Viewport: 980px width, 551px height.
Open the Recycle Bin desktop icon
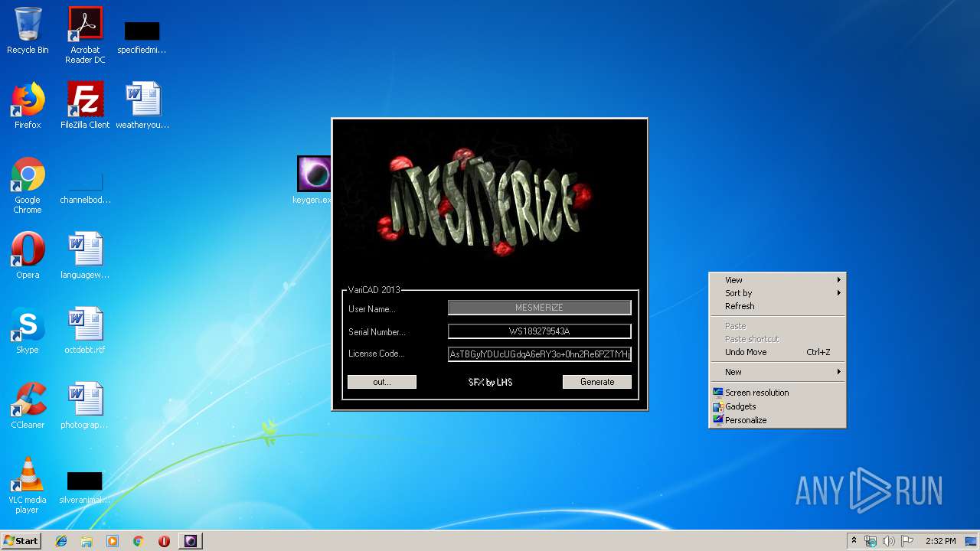tap(28, 31)
